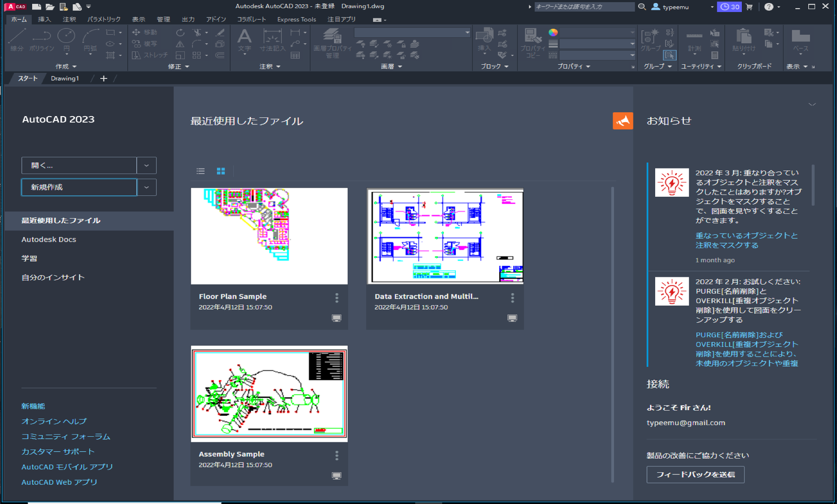Expand the ユーティリティ panel flyout

pyautogui.click(x=701, y=66)
